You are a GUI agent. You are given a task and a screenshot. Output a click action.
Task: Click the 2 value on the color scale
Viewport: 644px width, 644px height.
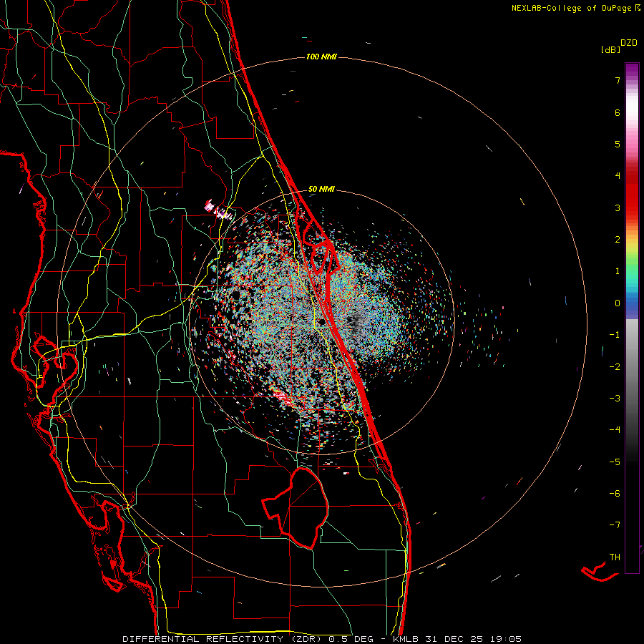(x=618, y=240)
